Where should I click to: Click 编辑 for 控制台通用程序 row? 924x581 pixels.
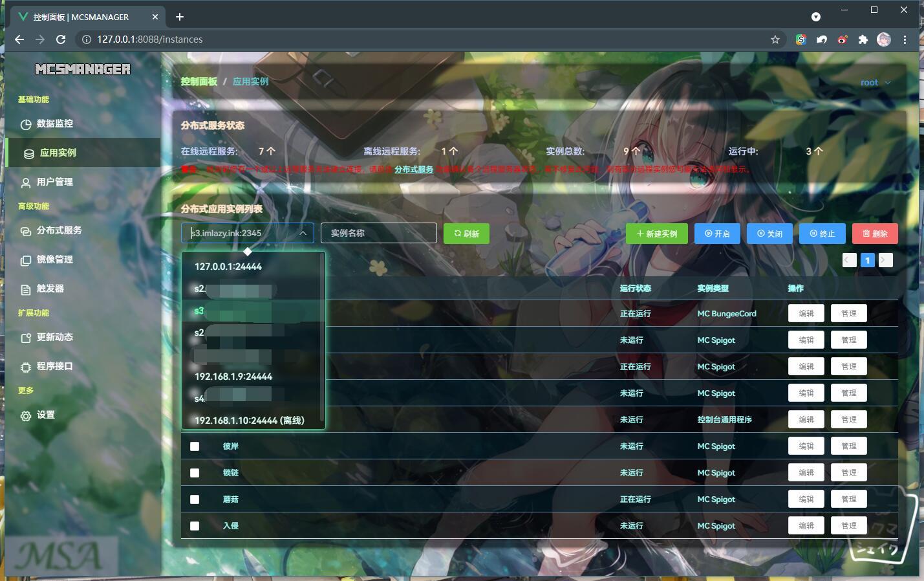[x=806, y=420]
